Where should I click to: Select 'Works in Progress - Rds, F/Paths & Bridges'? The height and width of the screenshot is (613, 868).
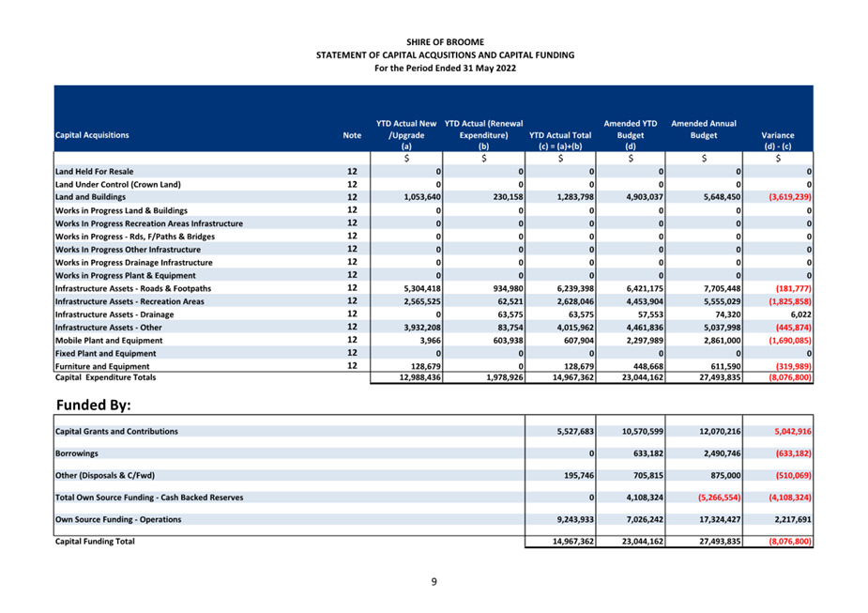click(135, 237)
